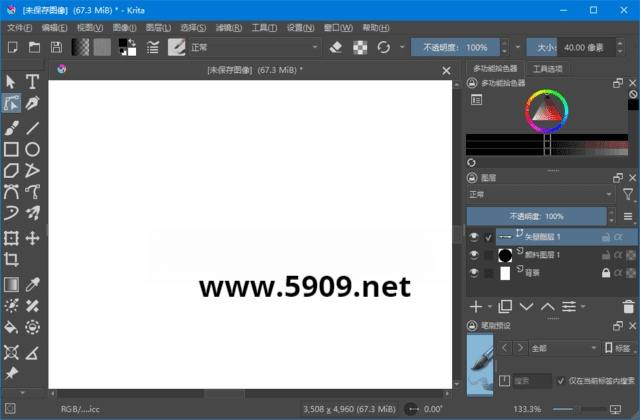
Task: Open the layer blend mode dropdown
Action: [540, 194]
